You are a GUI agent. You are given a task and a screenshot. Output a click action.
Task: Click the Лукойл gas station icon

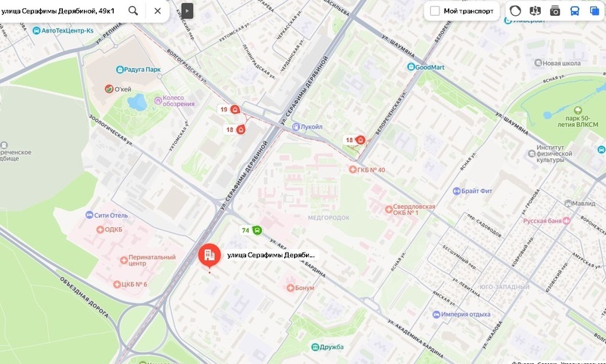tap(296, 126)
